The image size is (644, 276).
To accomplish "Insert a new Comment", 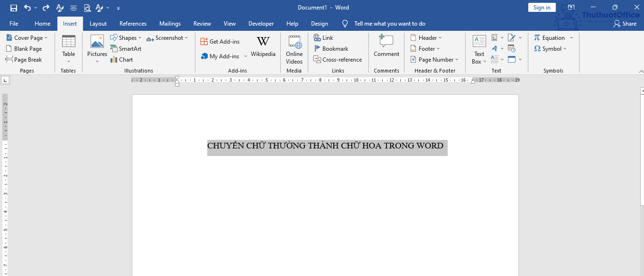I will pos(386,47).
